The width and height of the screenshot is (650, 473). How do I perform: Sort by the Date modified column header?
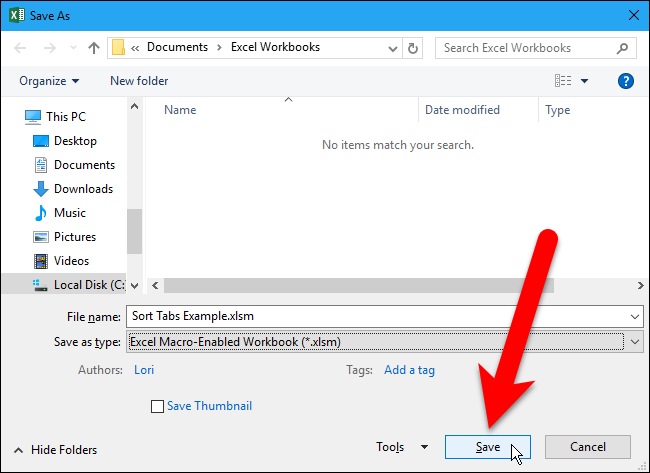[462, 110]
